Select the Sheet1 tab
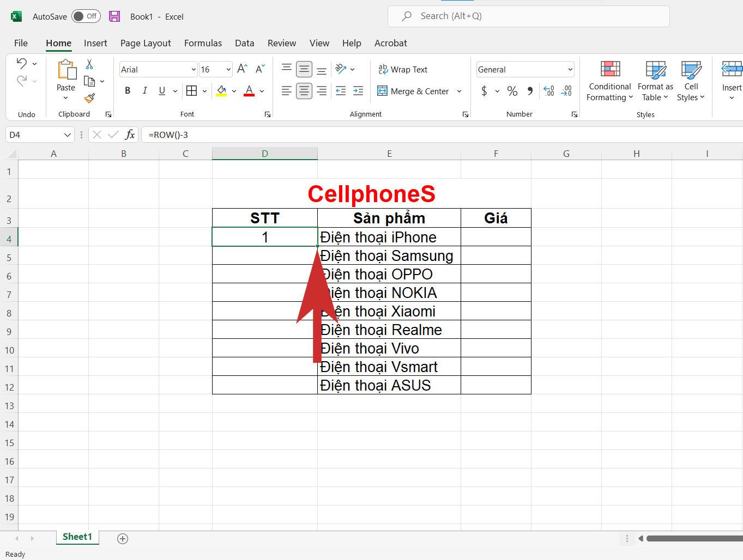Screen dimensions: 743x560 (x=77, y=537)
